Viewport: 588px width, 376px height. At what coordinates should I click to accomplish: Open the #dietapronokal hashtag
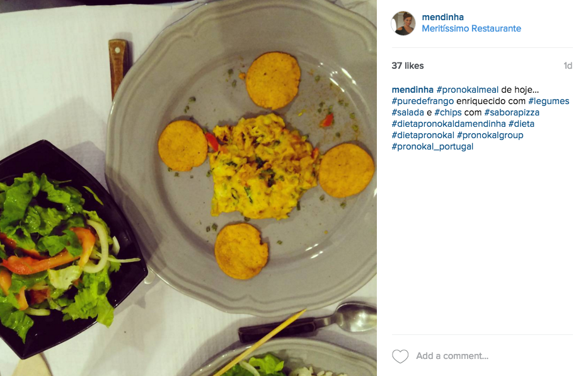pyautogui.click(x=423, y=135)
